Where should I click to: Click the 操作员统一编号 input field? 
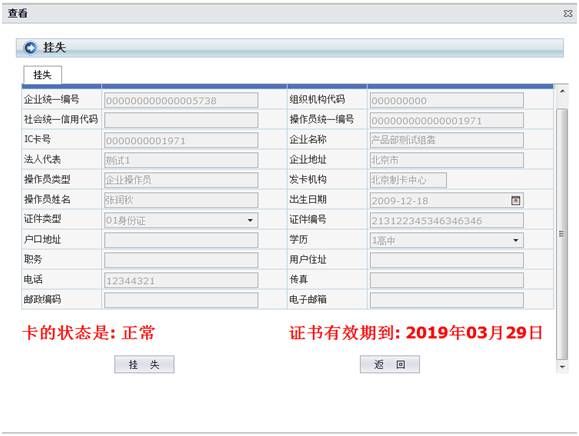(447, 120)
